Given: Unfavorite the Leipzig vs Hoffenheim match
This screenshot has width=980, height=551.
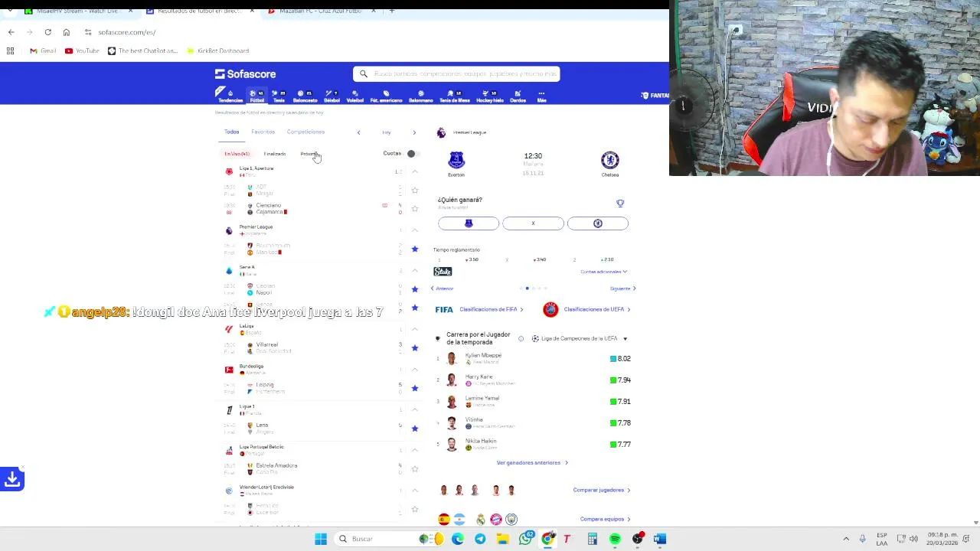Looking at the screenshot, I should [x=415, y=388].
